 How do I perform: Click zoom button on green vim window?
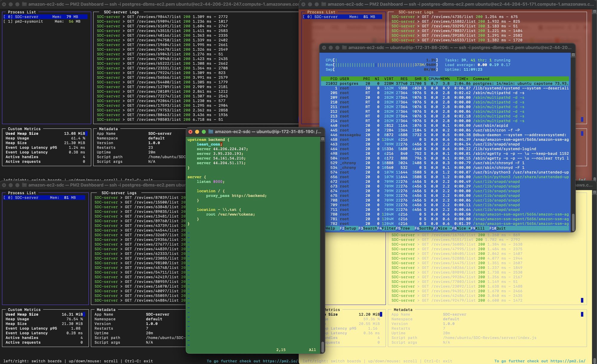204,132
